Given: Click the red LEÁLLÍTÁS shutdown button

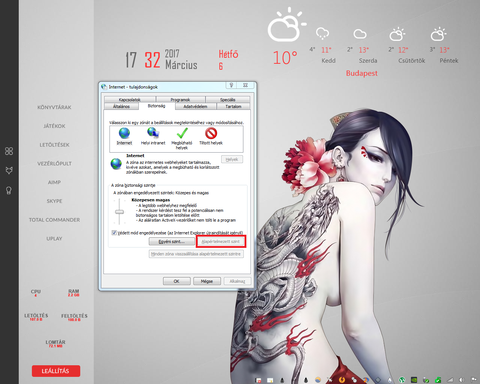Looking at the screenshot, I should [x=56, y=371].
